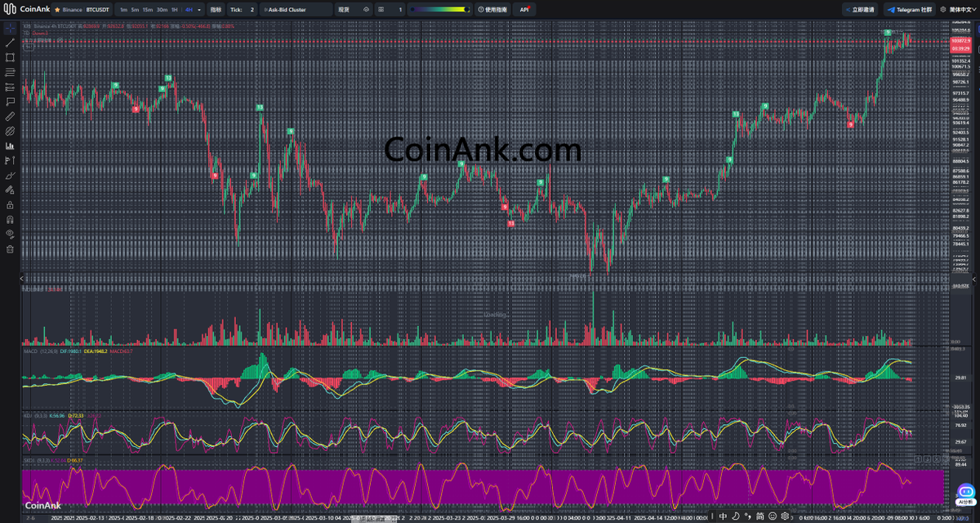Screen dimensions: 980x523
Task: Select the brush drawing tool
Action: 10,175
